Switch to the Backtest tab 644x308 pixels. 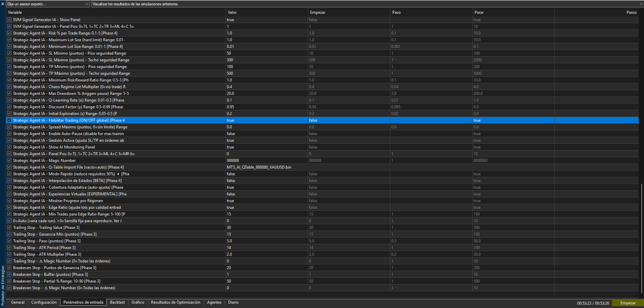click(117, 302)
